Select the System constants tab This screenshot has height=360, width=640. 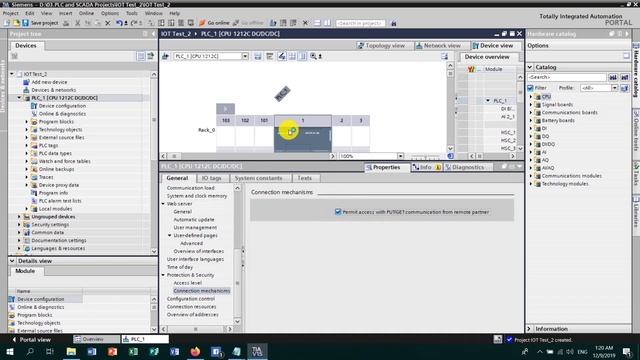point(258,178)
